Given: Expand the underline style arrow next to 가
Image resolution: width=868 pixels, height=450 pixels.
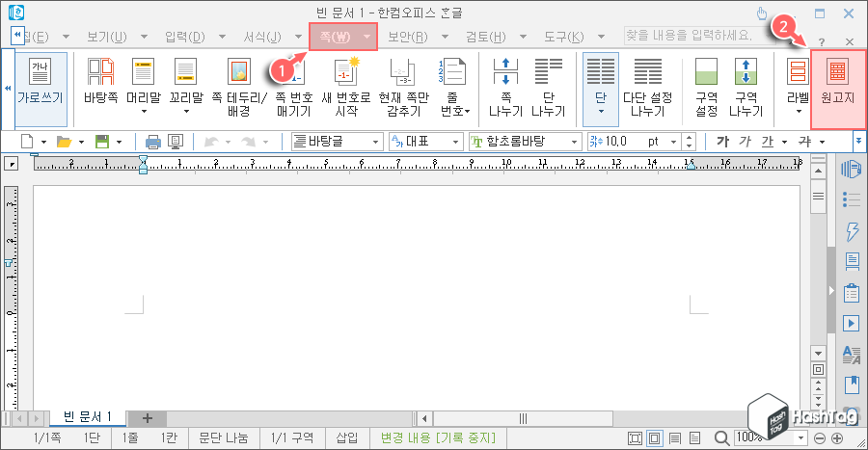Looking at the screenshot, I should [784, 142].
